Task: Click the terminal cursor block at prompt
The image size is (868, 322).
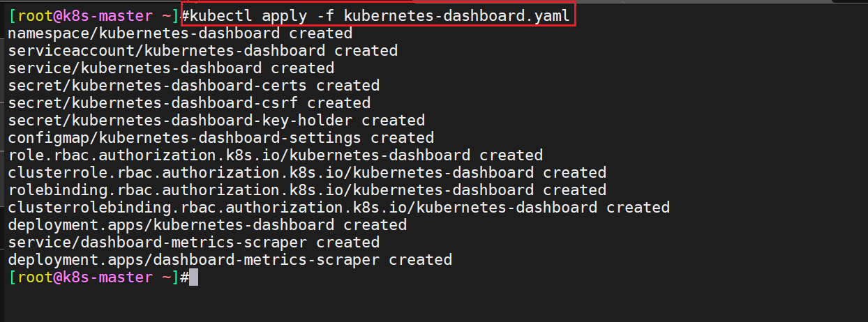Action: [193, 277]
